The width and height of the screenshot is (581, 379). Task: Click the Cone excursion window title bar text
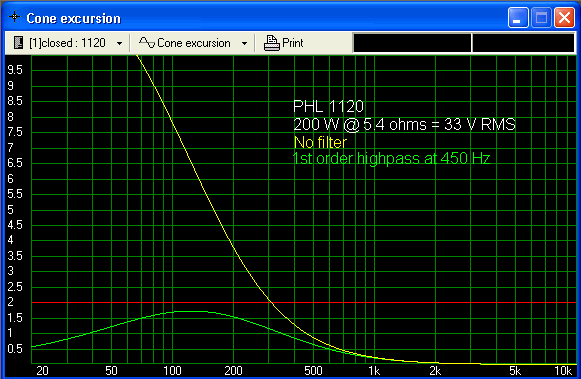click(73, 18)
